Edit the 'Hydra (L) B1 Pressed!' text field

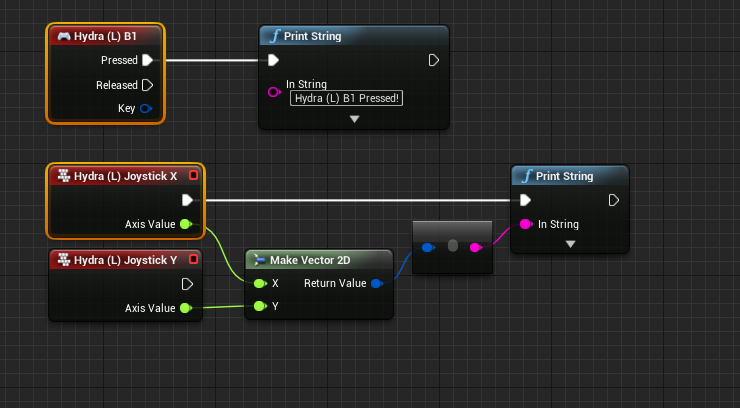346,98
